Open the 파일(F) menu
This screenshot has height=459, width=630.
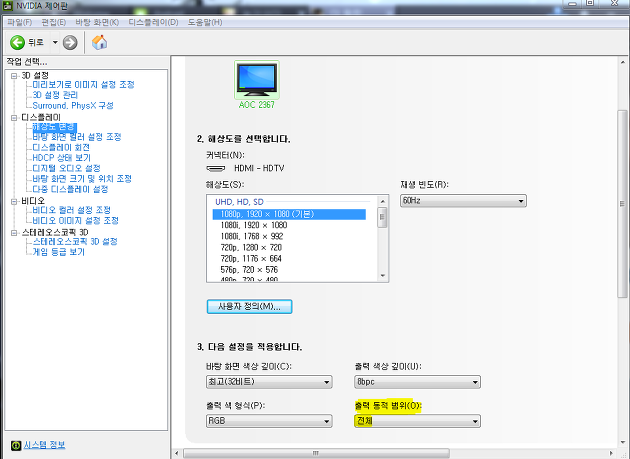tap(20, 22)
